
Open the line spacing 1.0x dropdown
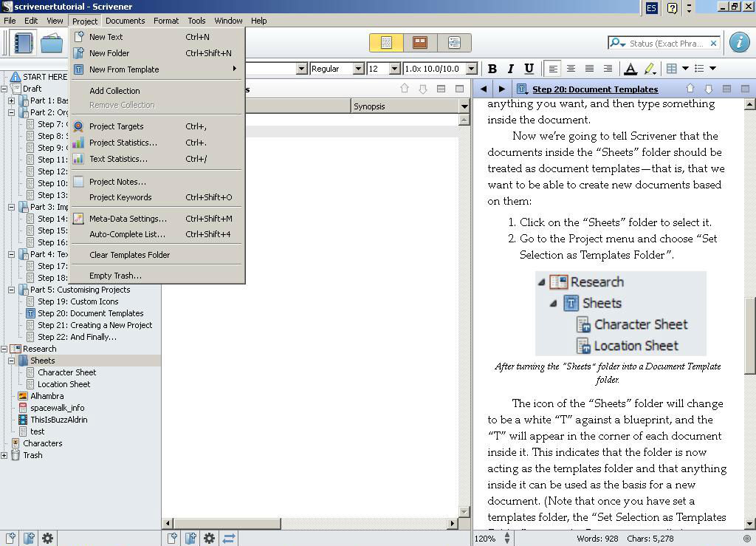472,69
